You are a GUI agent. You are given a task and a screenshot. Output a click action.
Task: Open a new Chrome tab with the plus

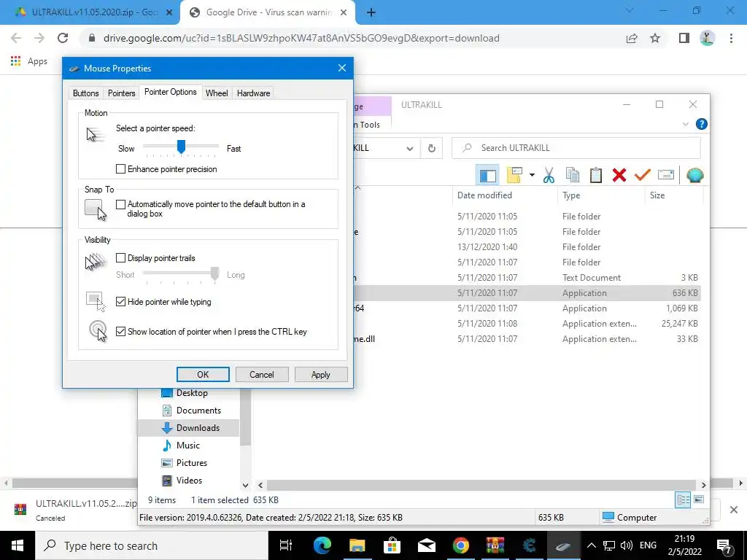tap(371, 12)
